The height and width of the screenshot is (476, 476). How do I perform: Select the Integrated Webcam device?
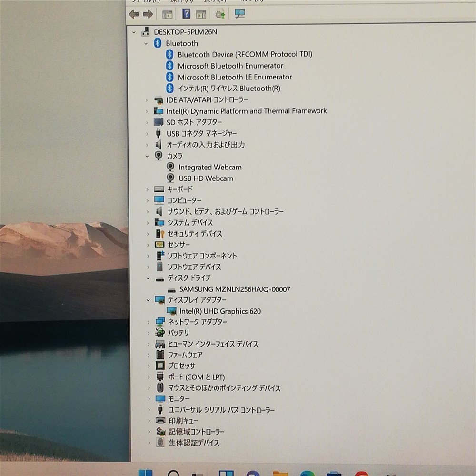(210, 167)
